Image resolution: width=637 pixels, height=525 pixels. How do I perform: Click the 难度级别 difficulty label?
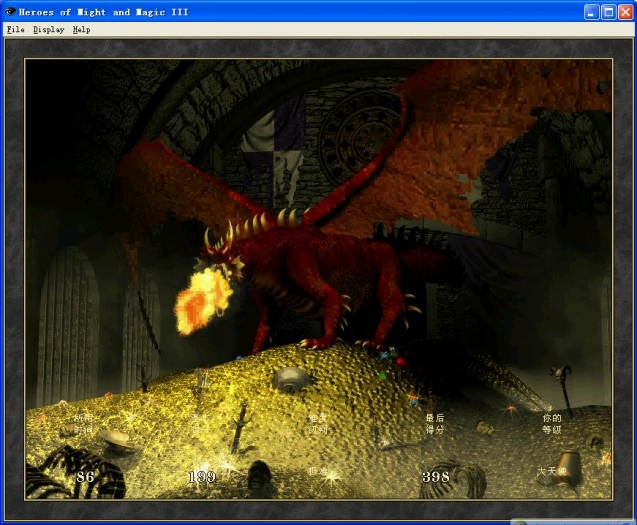(318, 423)
